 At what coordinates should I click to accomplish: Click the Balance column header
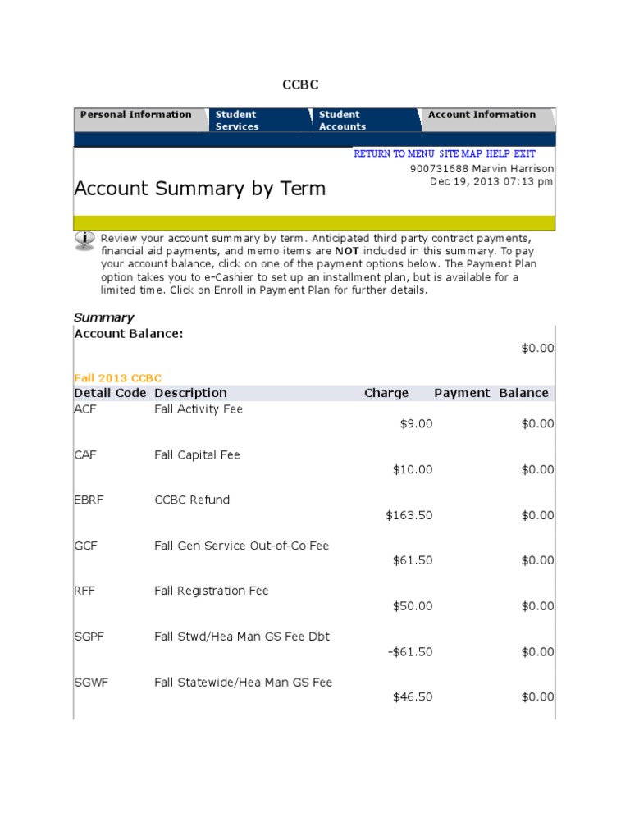click(x=523, y=393)
